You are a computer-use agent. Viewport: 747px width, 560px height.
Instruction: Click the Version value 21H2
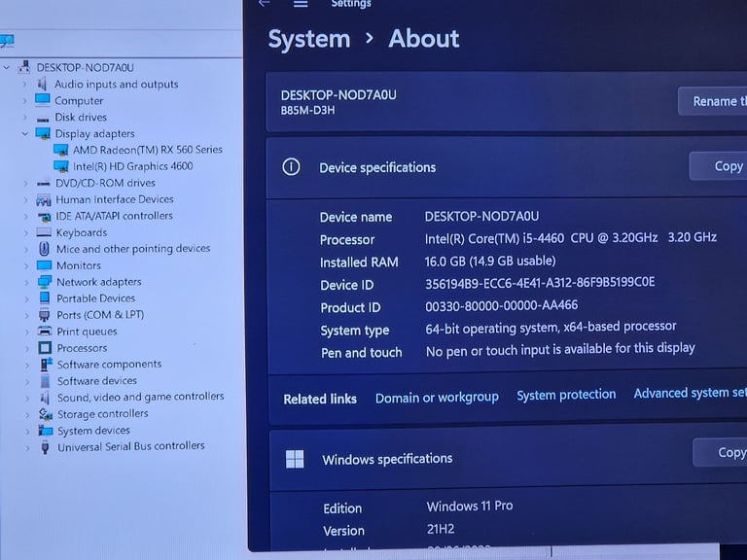click(441, 529)
